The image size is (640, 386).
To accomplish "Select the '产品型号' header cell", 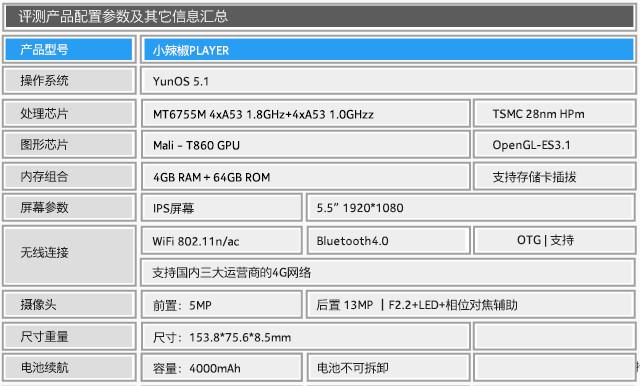I will [x=69, y=50].
